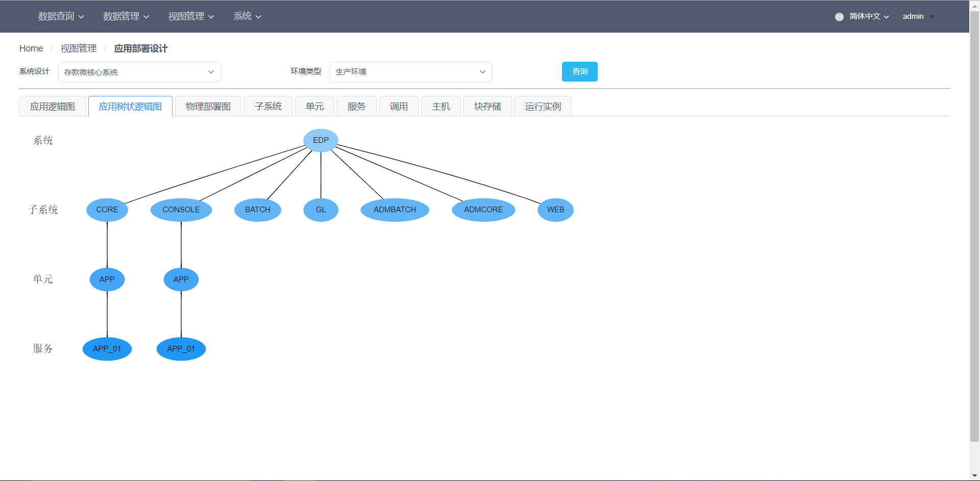Switch to the 调用 tab
Viewport: 980px width, 481px height.
click(399, 106)
